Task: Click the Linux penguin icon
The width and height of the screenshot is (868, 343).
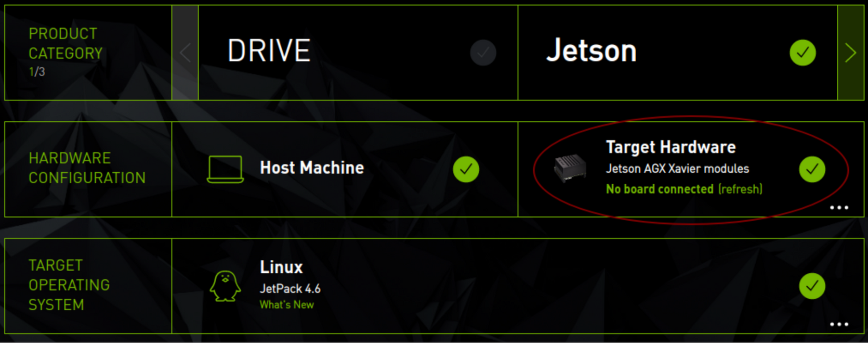Action: pyautogui.click(x=225, y=286)
